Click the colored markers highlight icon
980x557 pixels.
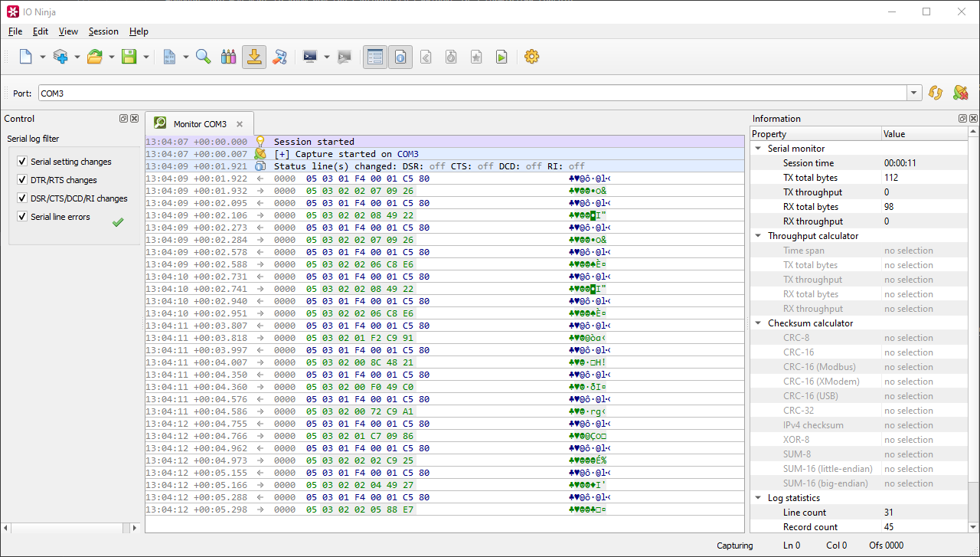click(x=228, y=57)
